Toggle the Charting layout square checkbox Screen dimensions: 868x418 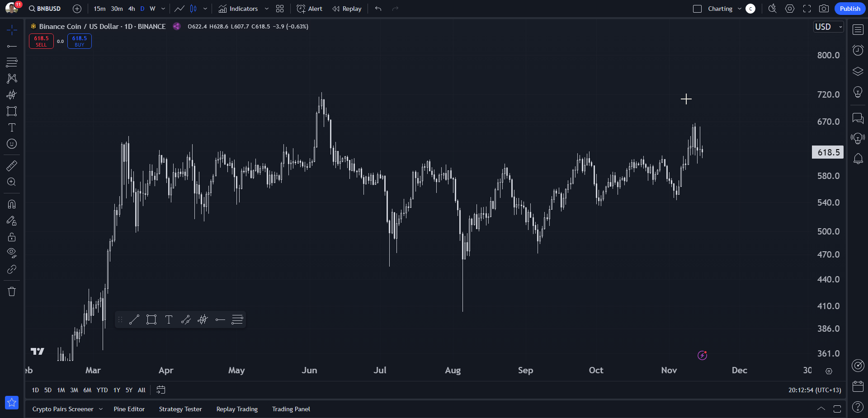(697, 9)
